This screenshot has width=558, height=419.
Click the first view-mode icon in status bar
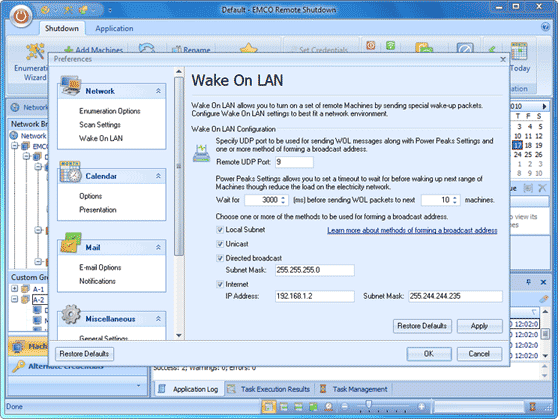tap(269, 407)
